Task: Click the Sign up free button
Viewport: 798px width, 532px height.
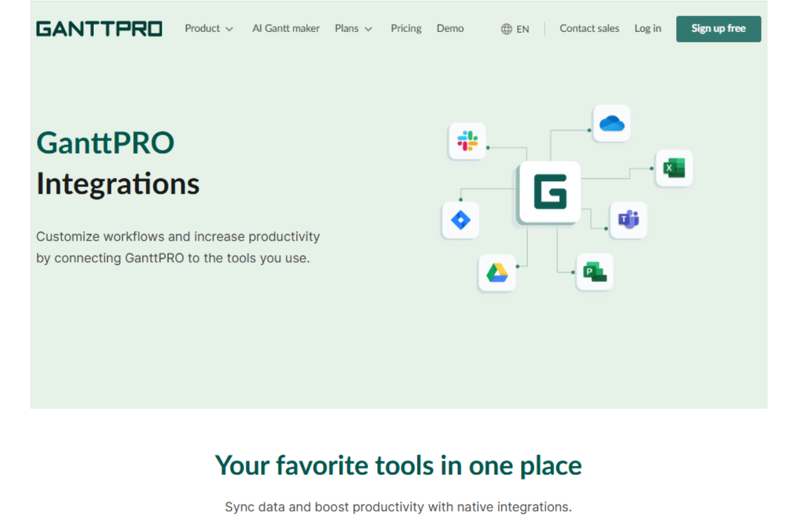Action: (x=718, y=29)
